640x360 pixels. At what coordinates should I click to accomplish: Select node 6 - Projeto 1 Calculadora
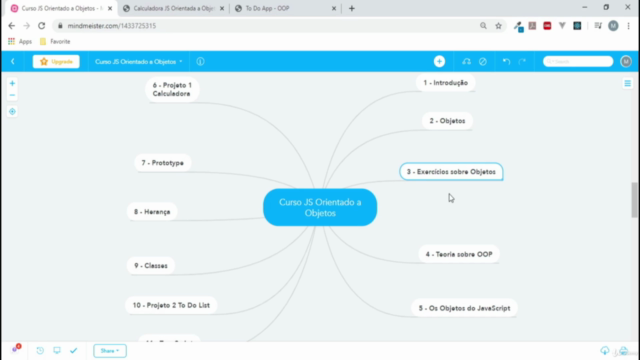(172, 89)
